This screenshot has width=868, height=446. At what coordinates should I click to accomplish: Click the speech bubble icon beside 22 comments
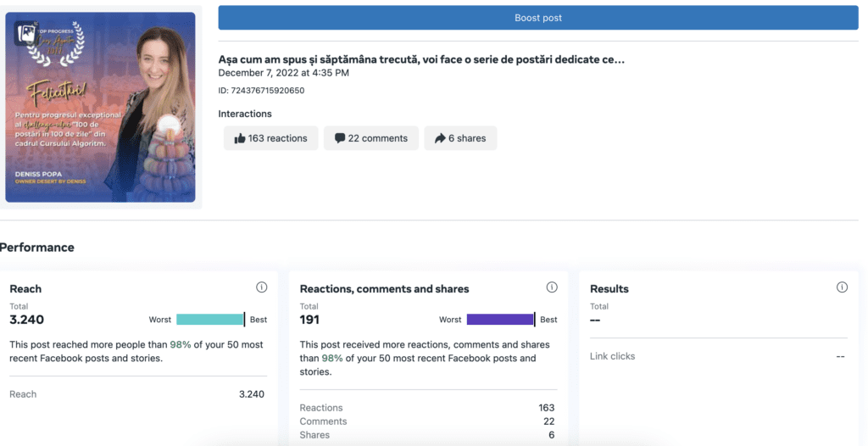[340, 138]
